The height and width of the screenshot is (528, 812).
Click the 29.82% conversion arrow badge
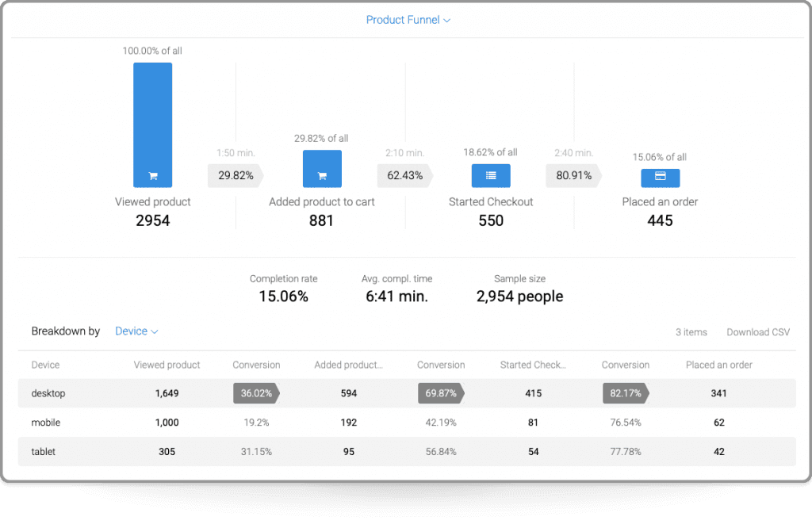point(235,175)
